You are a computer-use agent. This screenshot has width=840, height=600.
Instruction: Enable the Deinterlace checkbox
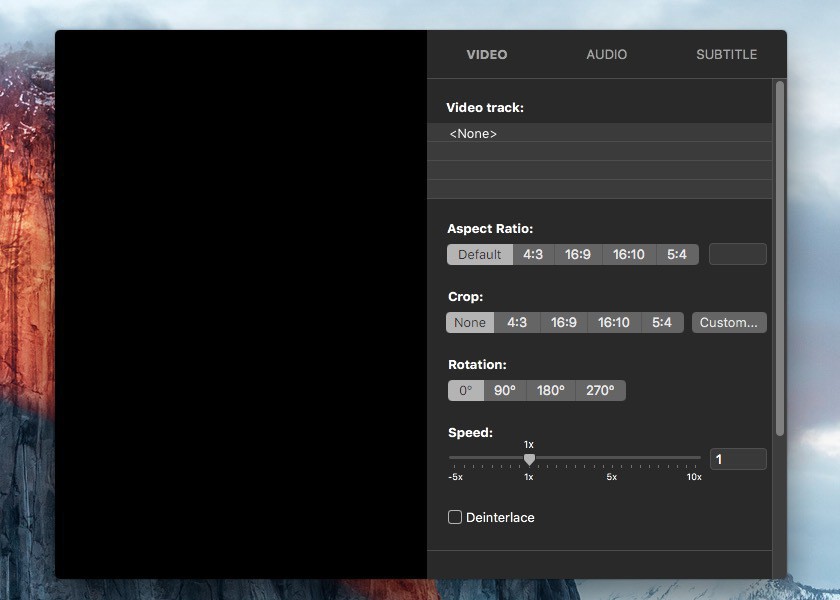(455, 517)
